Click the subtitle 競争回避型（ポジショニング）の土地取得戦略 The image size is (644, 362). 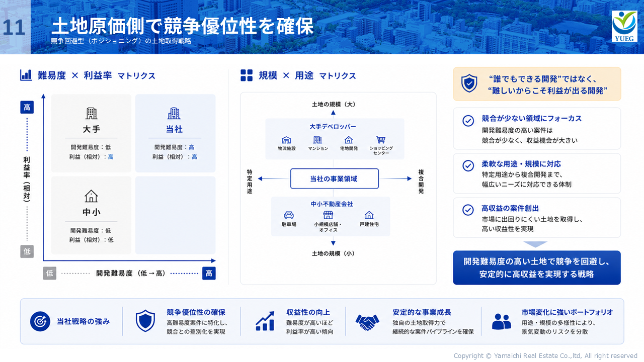(x=121, y=41)
